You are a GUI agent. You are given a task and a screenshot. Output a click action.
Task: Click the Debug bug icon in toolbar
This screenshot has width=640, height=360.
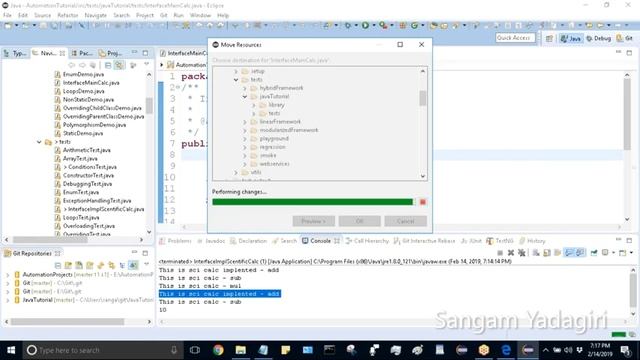click(x=348, y=25)
